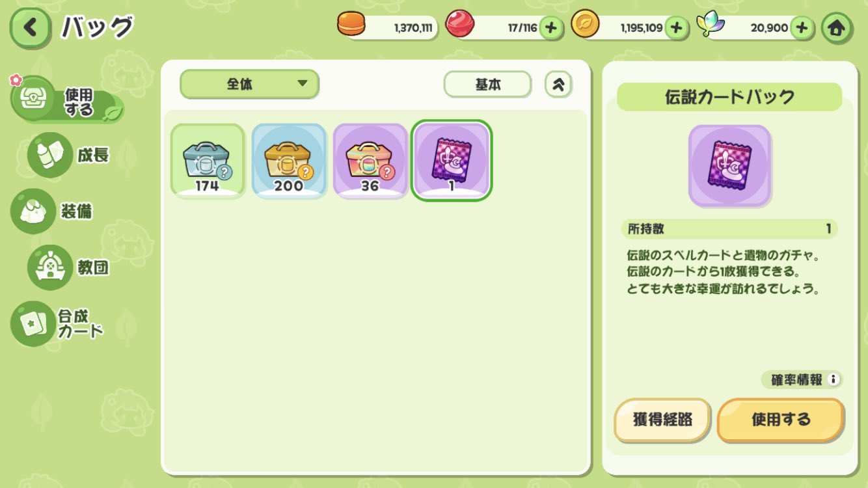Select the green box with 174
The width and height of the screenshot is (868, 488).
pos(208,161)
